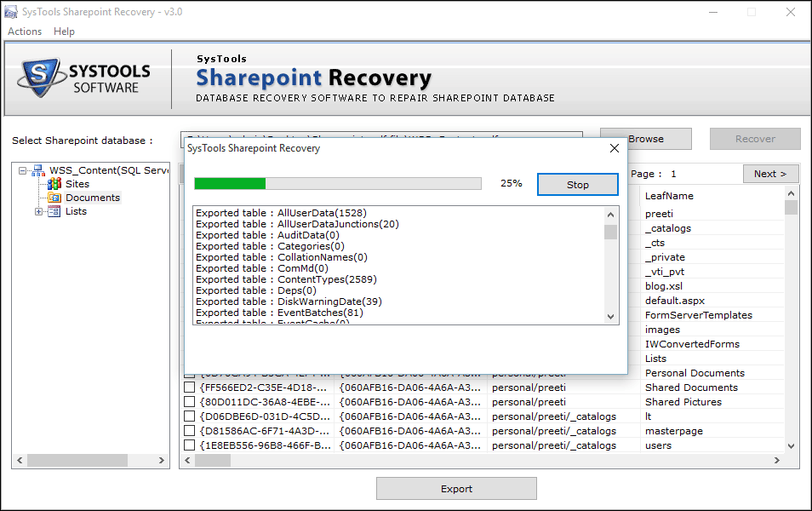Open the Help menu
The height and width of the screenshot is (511, 812).
pyautogui.click(x=64, y=32)
